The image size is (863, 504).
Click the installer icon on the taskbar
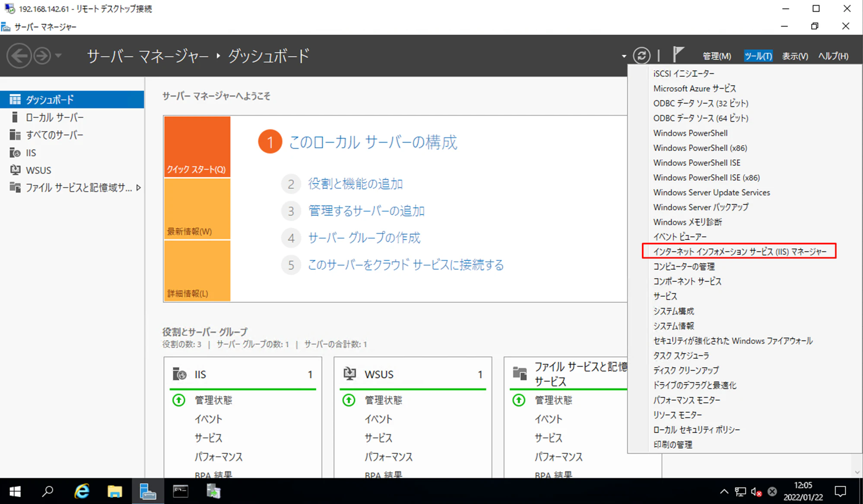tap(213, 491)
